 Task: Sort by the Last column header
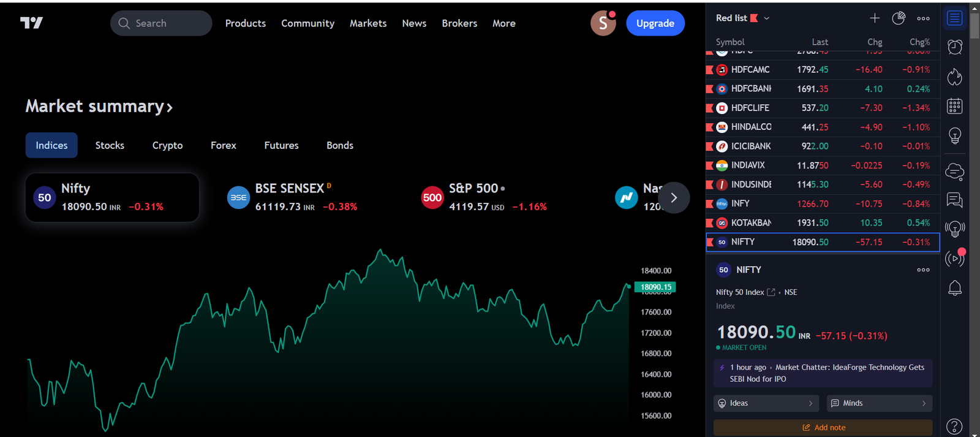tap(820, 42)
